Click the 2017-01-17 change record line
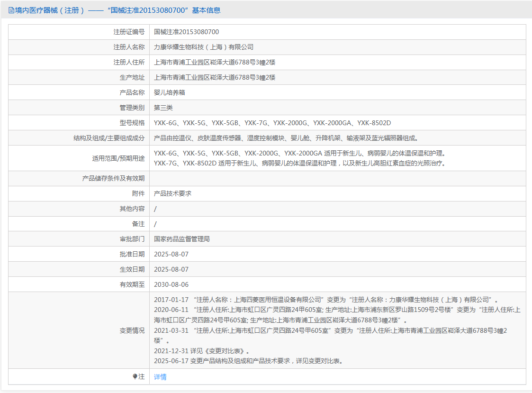Image resolution: width=532 pixels, height=393 pixels. coord(326,300)
